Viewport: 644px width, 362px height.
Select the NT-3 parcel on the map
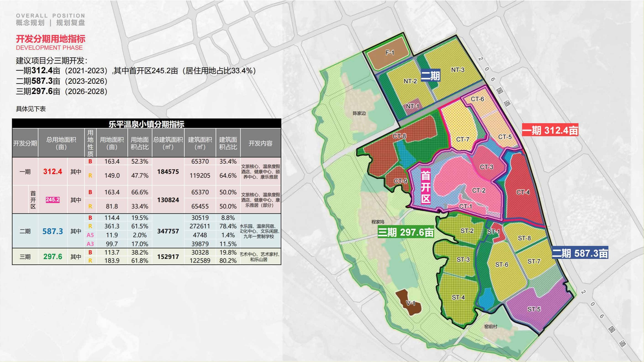tap(457, 70)
